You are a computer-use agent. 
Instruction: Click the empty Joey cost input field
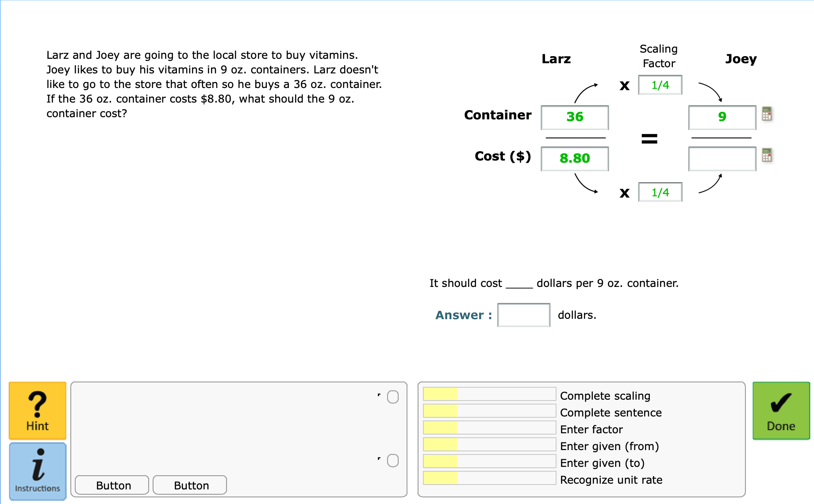click(x=722, y=158)
